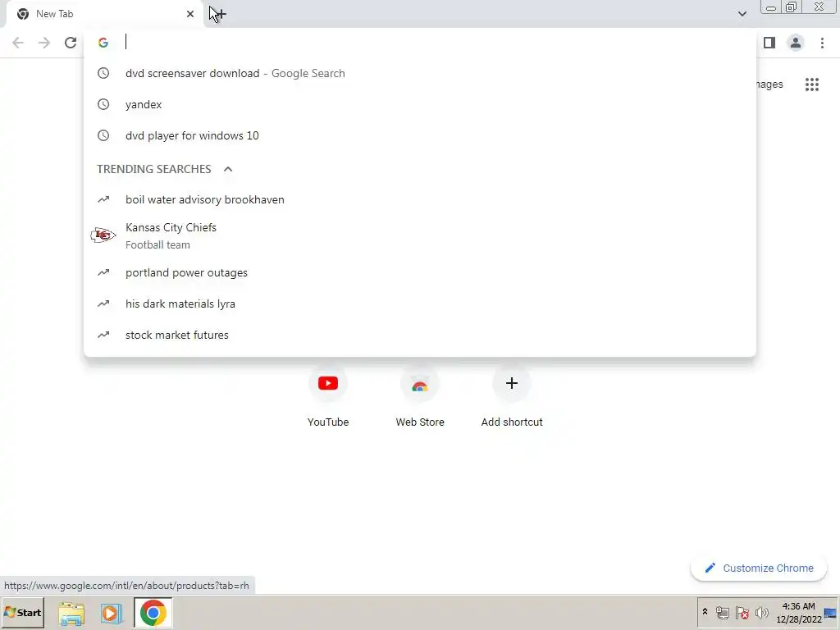The height and width of the screenshot is (630, 840).
Task: Collapse the Trending Searches section chevron
Action: [228, 169]
